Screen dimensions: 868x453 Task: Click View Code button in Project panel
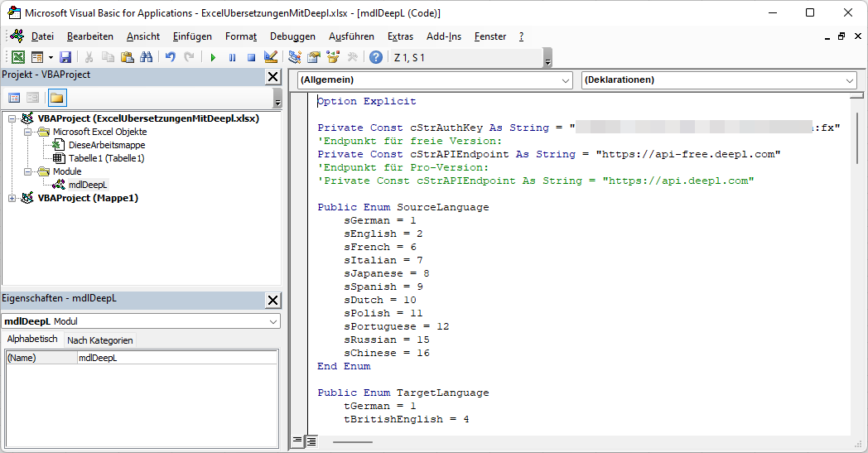coord(14,98)
